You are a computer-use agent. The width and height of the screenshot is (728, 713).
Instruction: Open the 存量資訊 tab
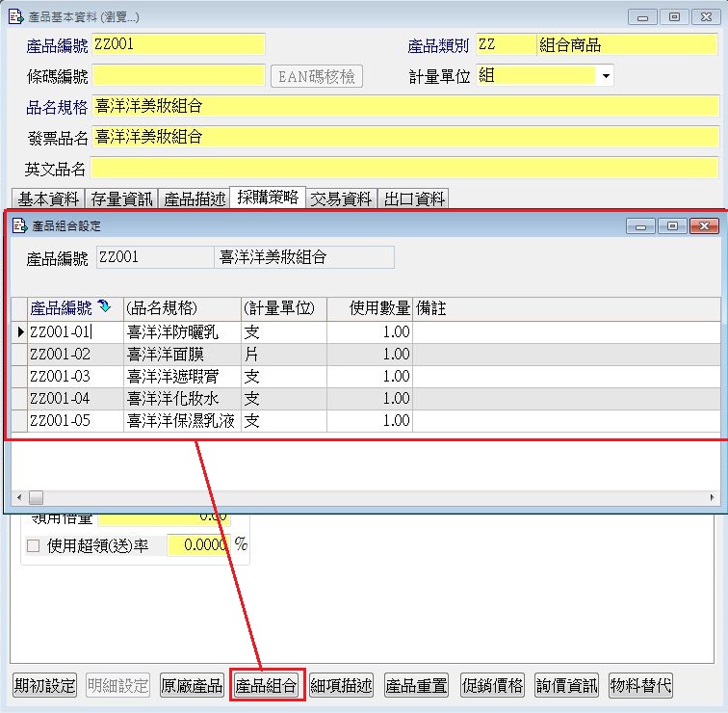121,198
